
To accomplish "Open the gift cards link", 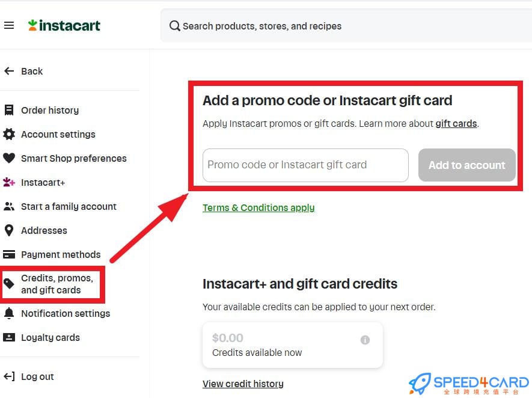I will pos(456,123).
